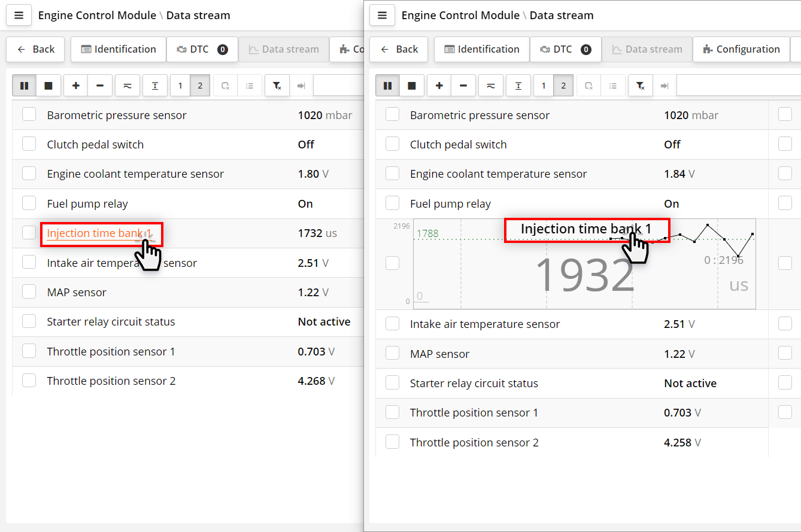Screen dimensions: 801x532
Task: Click the wave graph icon in the left toolbar
Action: click(x=128, y=86)
